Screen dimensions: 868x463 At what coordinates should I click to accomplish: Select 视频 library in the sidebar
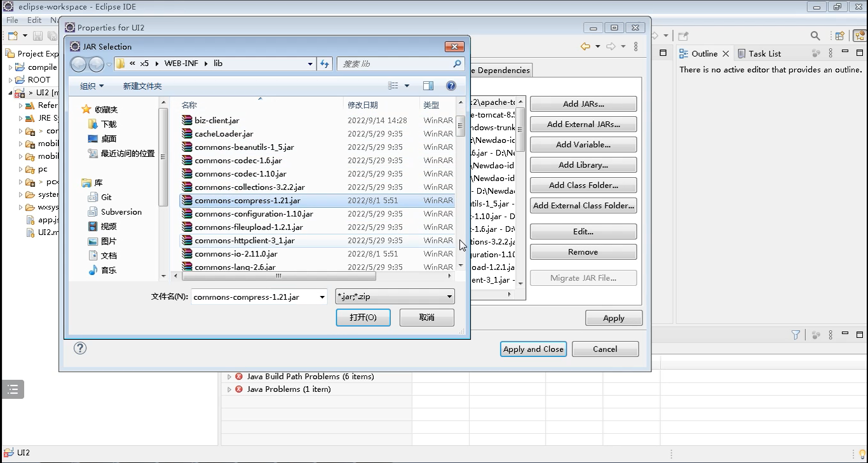point(109,227)
